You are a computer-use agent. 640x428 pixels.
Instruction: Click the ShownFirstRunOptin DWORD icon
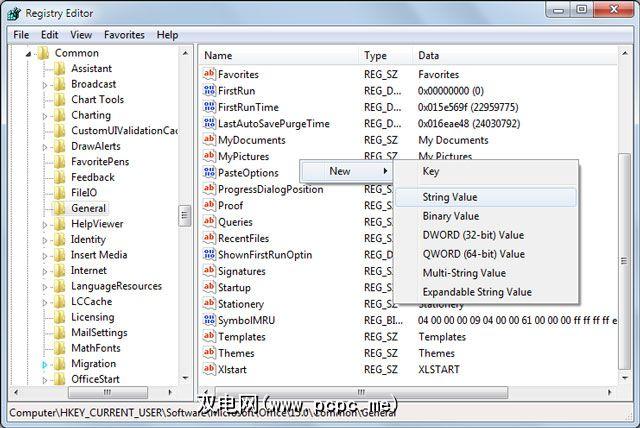[209, 254]
